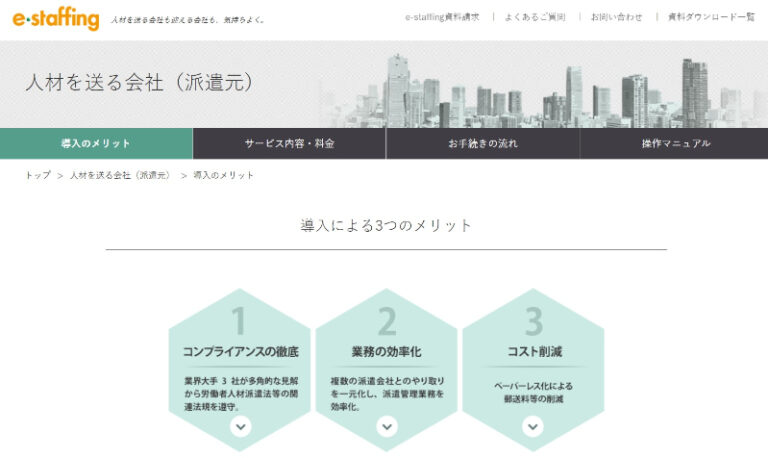The width and height of the screenshot is (768, 458).
Task: Click the number 1 hexagon icon
Action: pyautogui.click(x=239, y=321)
